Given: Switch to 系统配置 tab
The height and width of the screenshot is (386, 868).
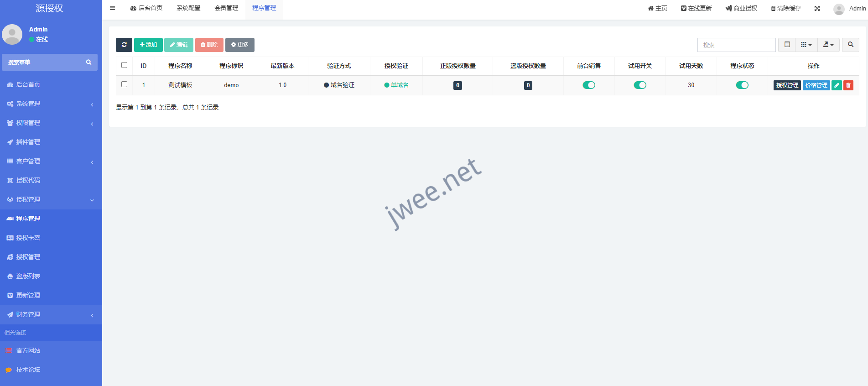Looking at the screenshot, I should (188, 8).
